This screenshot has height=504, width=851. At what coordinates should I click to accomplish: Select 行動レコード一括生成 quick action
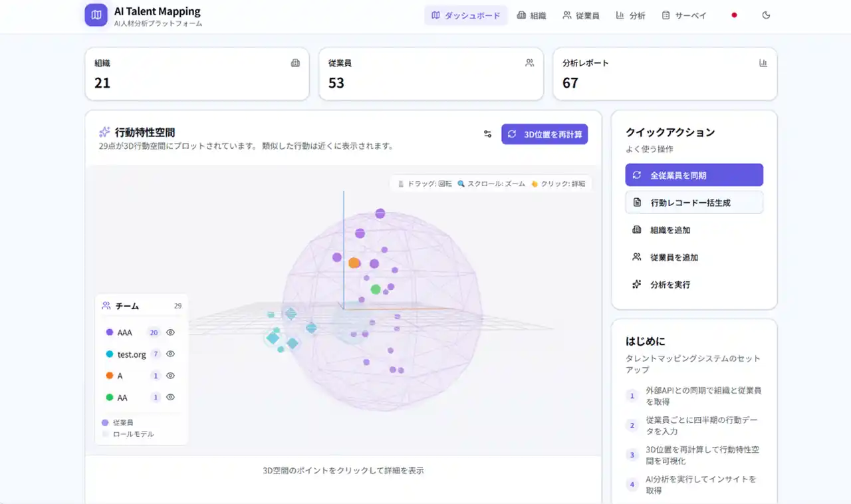694,203
